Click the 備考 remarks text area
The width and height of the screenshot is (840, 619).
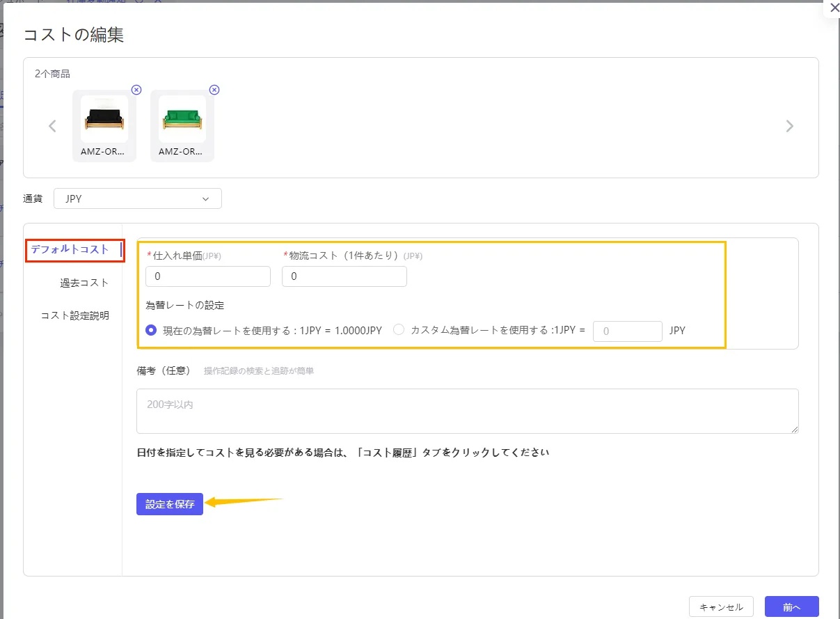click(x=468, y=411)
